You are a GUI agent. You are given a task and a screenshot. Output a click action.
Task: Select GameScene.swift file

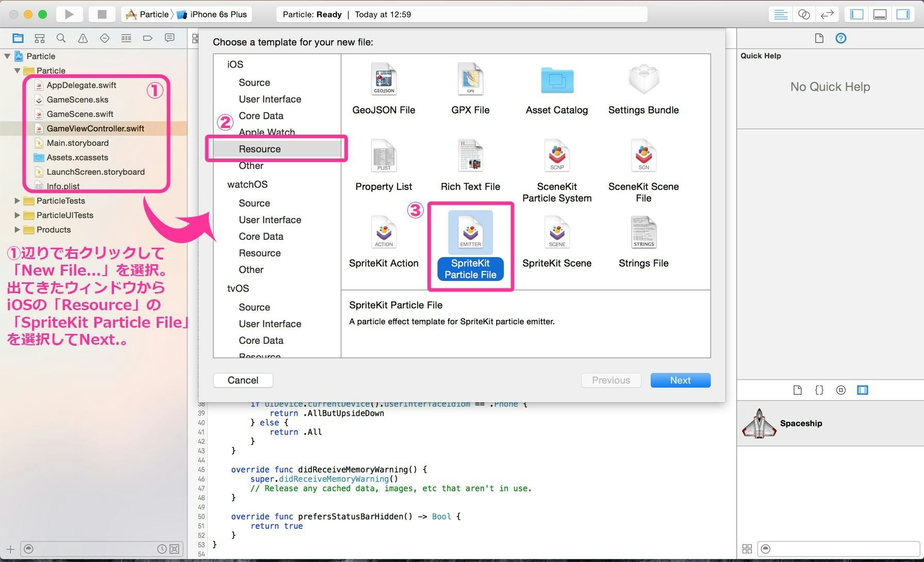(80, 114)
